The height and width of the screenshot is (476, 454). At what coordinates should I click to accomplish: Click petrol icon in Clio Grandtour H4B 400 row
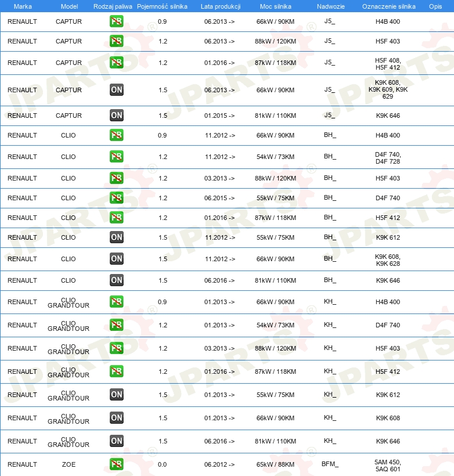coord(117,302)
